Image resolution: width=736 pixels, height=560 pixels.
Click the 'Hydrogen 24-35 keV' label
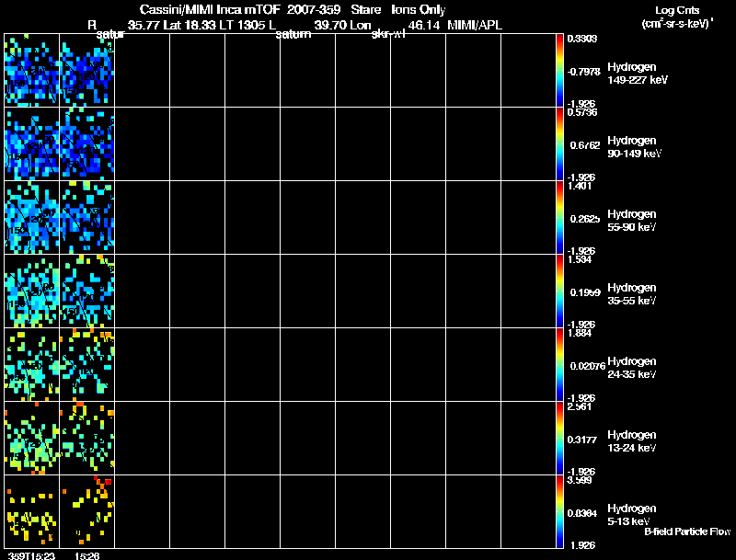632,368
